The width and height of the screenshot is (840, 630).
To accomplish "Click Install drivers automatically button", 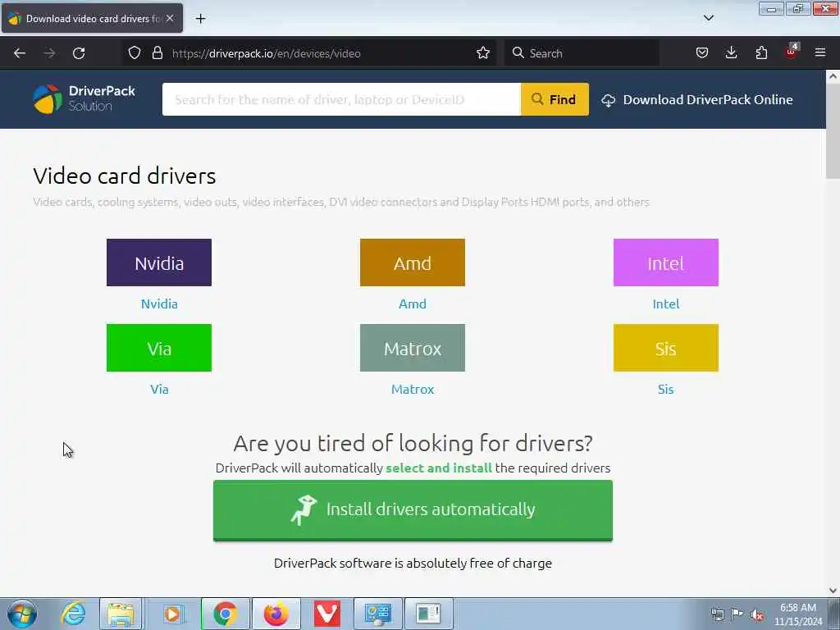I will [413, 510].
